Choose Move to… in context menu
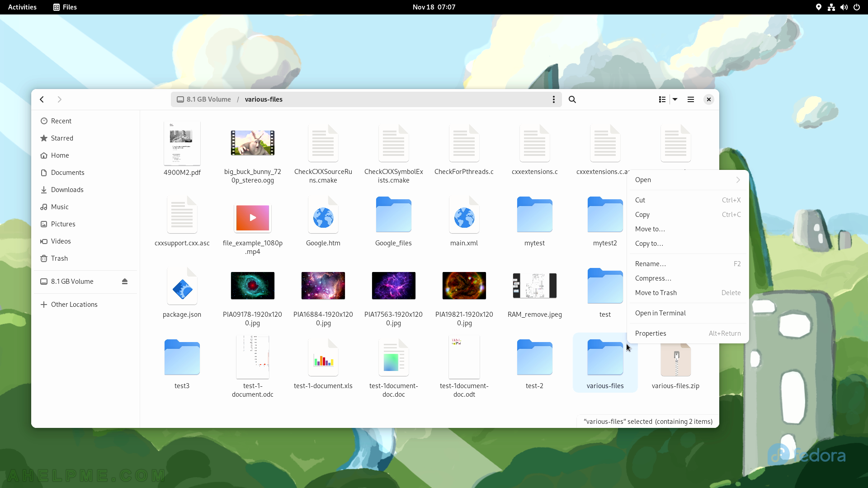This screenshot has height=488, width=868. [688, 229]
